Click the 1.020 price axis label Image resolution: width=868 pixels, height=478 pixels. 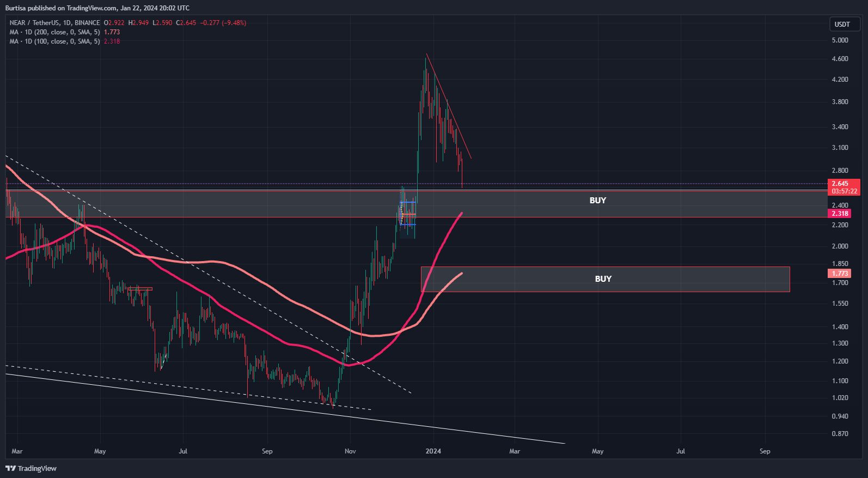point(840,398)
